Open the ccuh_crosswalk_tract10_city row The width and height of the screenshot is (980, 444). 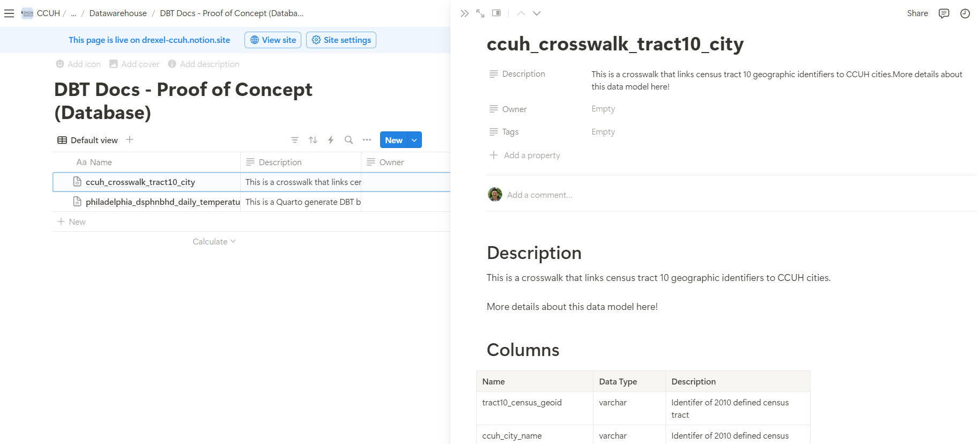140,182
